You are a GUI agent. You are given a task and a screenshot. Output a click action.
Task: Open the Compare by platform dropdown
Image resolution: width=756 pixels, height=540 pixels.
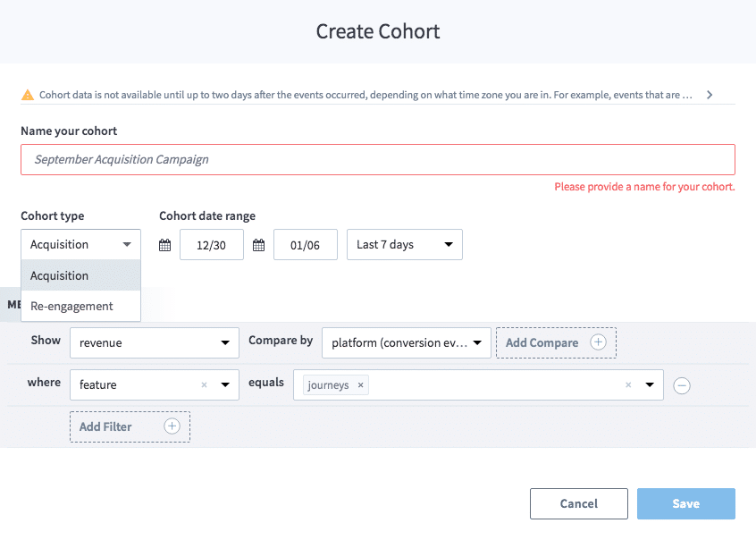[406, 342]
